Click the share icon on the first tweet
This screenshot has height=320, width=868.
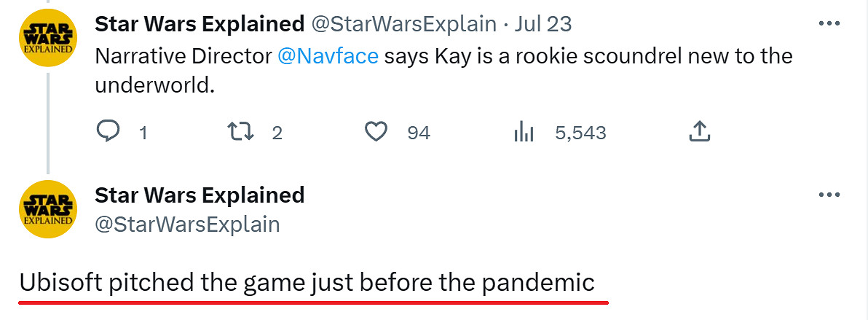point(698,132)
